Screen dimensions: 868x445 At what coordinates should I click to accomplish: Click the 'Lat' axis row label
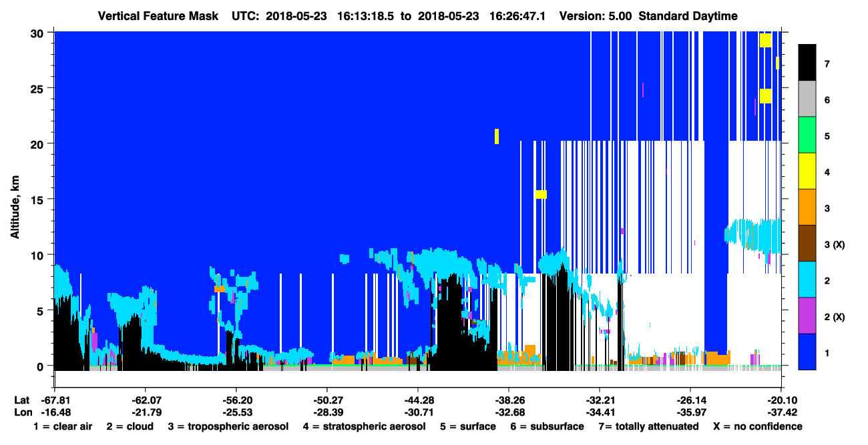(22, 400)
